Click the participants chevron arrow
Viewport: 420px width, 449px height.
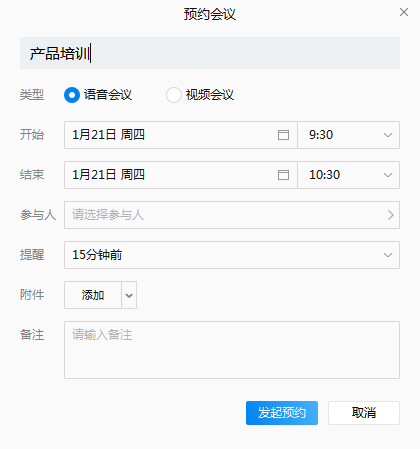(x=391, y=215)
